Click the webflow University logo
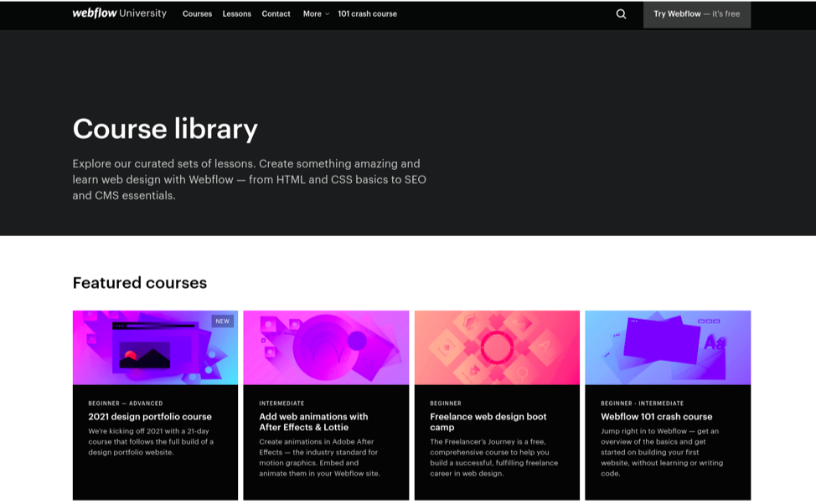 tap(119, 13)
